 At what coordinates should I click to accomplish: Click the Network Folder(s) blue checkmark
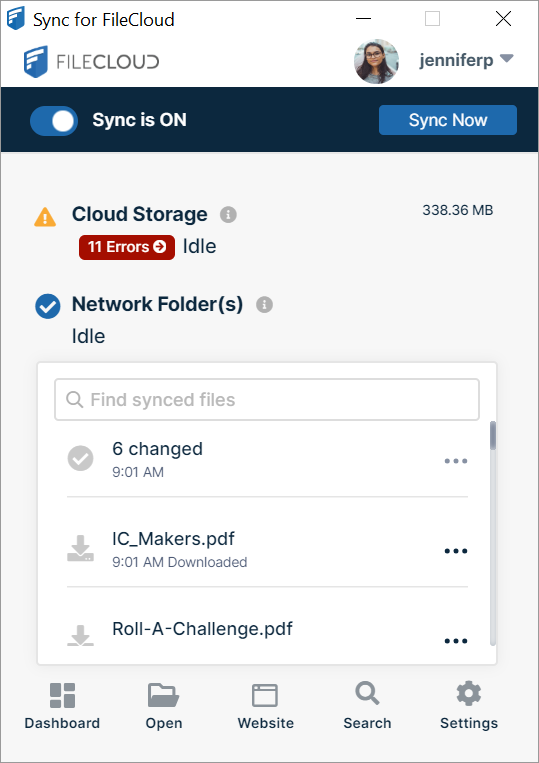[48, 307]
